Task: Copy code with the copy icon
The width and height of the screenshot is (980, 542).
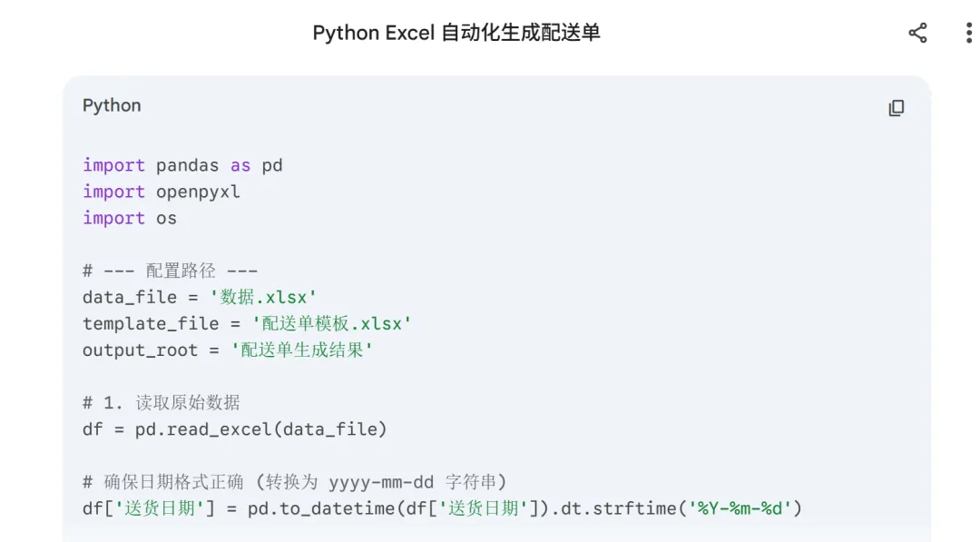Action: pyautogui.click(x=897, y=108)
